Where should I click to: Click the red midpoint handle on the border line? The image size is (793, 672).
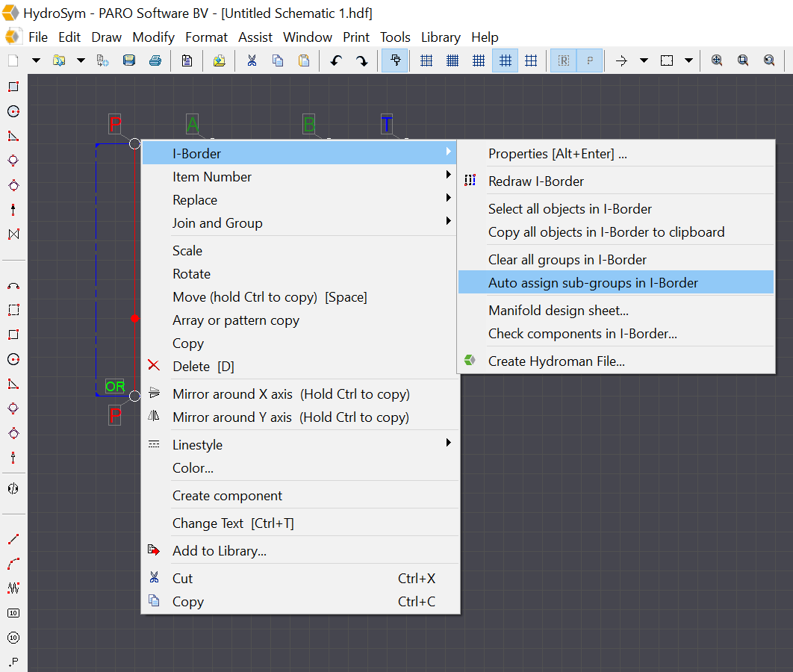click(x=134, y=319)
